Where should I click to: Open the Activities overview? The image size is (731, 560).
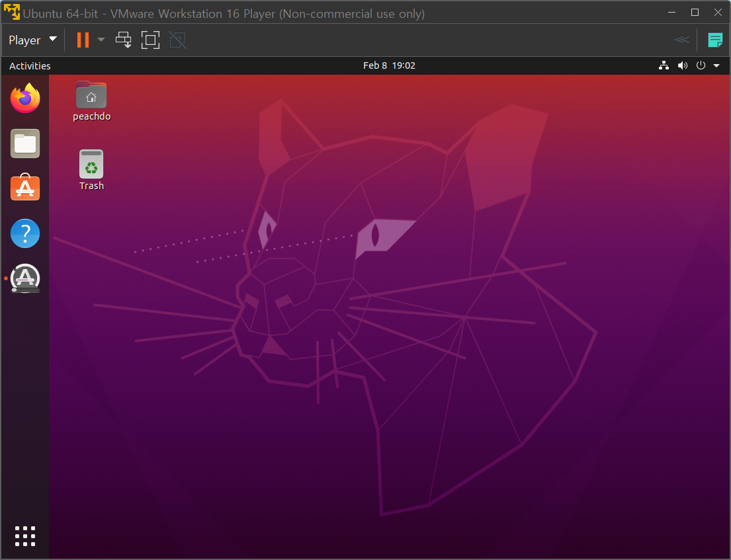pos(30,65)
